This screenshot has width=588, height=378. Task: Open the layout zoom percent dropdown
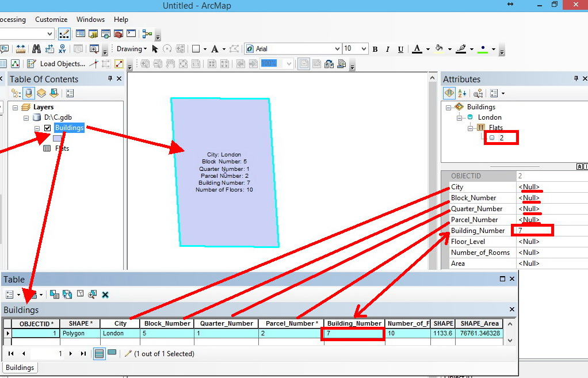[x=289, y=63]
